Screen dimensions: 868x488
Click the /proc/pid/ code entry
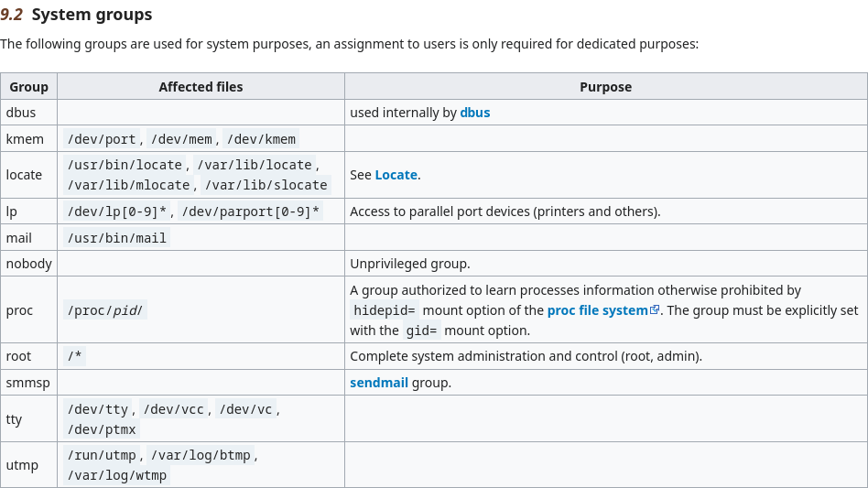point(104,310)
